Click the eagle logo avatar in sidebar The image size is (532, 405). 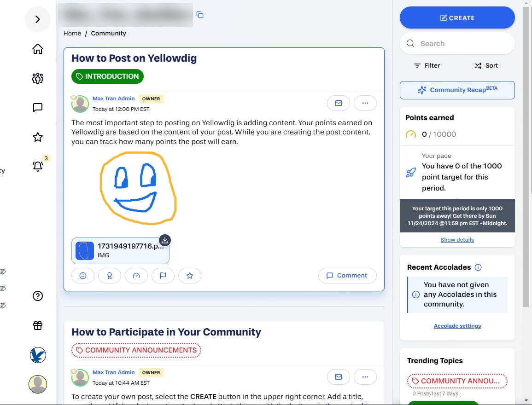click(x=38, y=355)
